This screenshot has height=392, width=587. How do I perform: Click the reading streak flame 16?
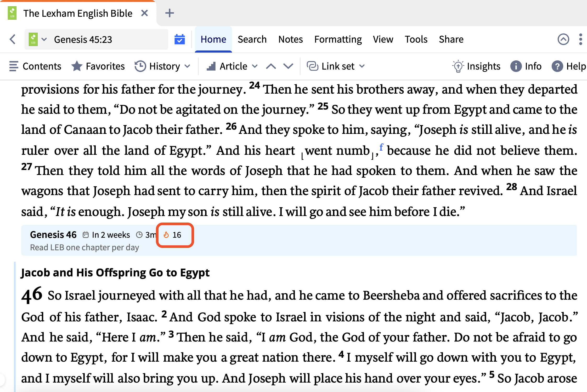tap(172, 235)
